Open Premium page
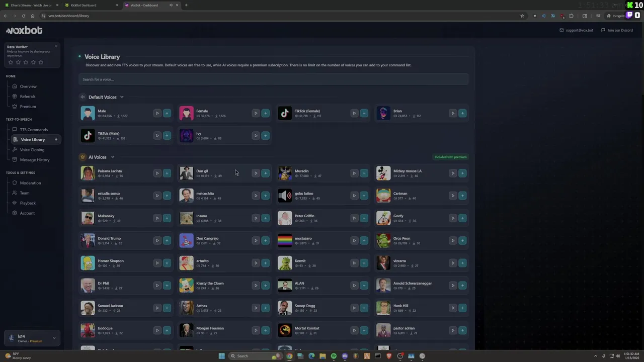 [28, 107]
